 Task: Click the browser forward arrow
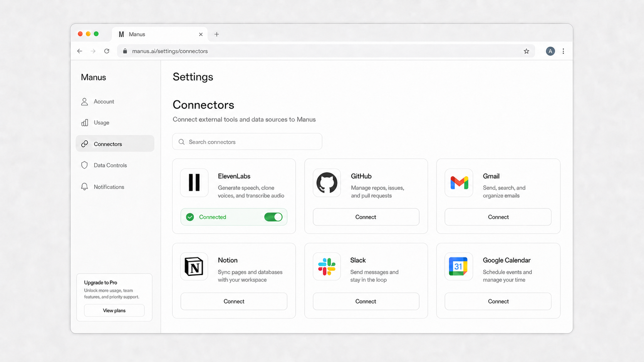coord(93,51)
